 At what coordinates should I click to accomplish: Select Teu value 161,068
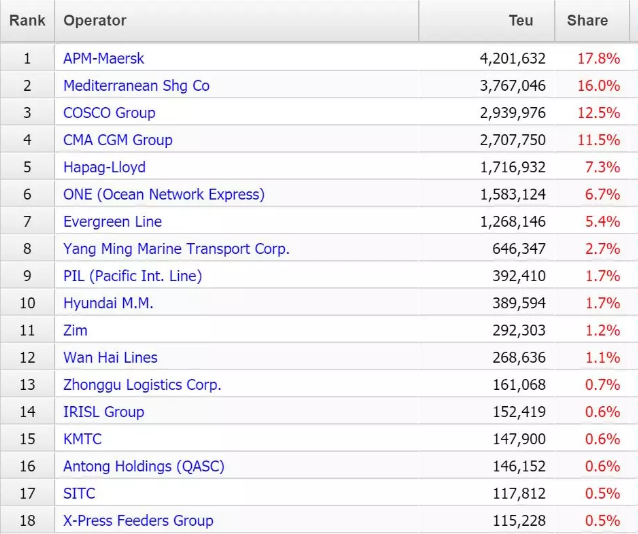(x=519, y=385)
